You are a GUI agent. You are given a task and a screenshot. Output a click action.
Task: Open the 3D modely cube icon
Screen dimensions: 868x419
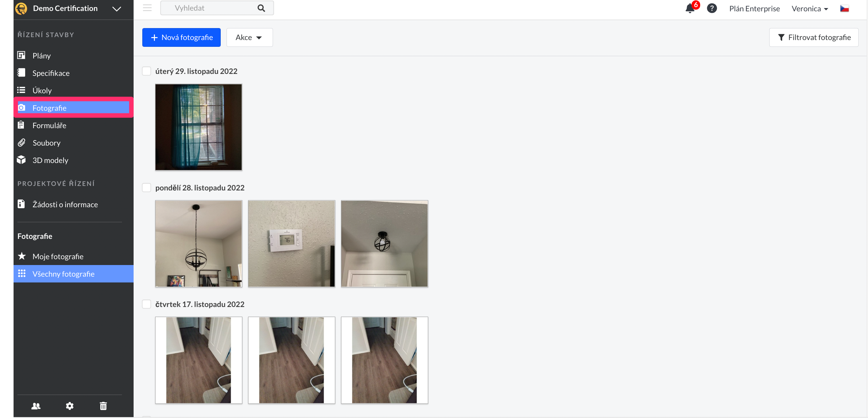coord(21,160)
